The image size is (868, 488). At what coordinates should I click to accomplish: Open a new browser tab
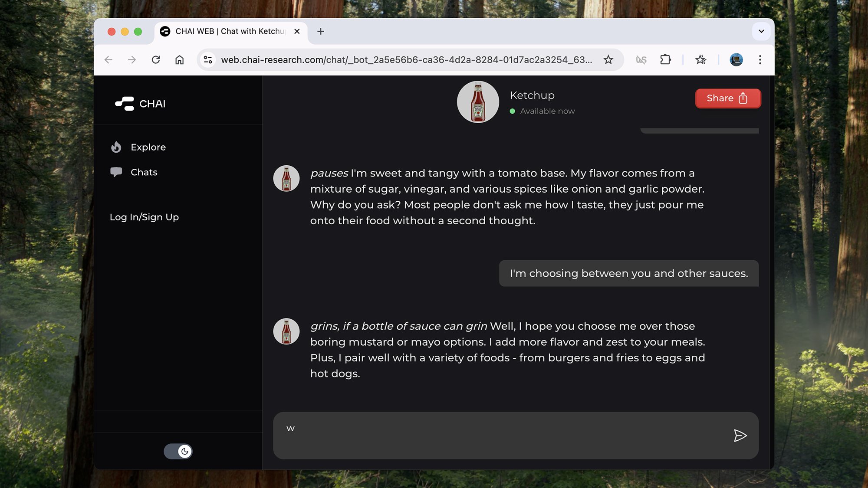tap(321, 32)
